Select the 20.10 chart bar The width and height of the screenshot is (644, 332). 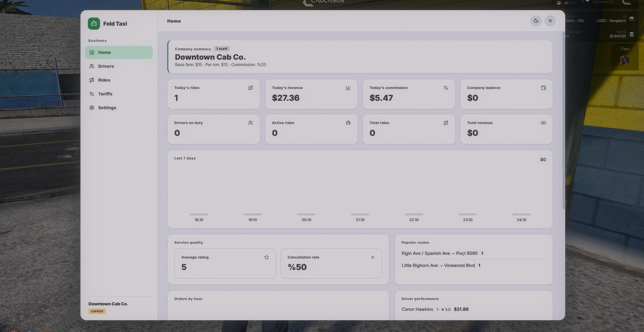click(x=306, y=214)
